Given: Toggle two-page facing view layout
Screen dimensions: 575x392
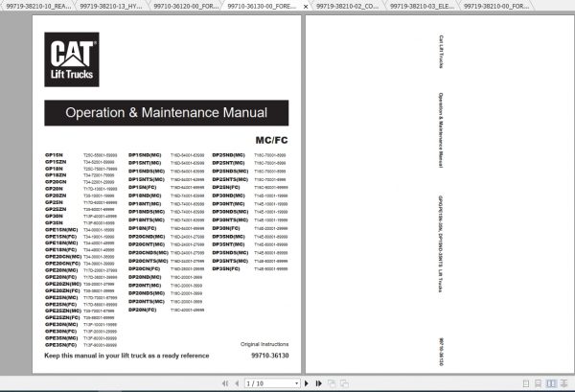Looking at the screenshot, I should 551,383.
